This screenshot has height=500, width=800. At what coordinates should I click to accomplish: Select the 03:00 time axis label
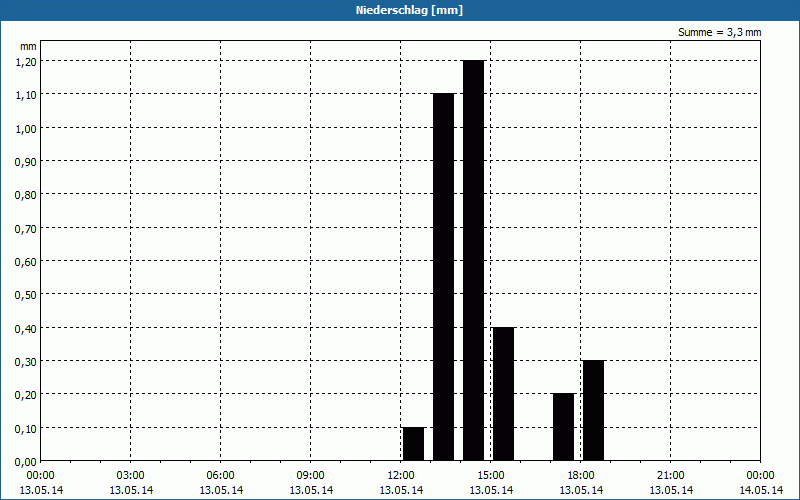pyautogui.click(x=131, y=475)
